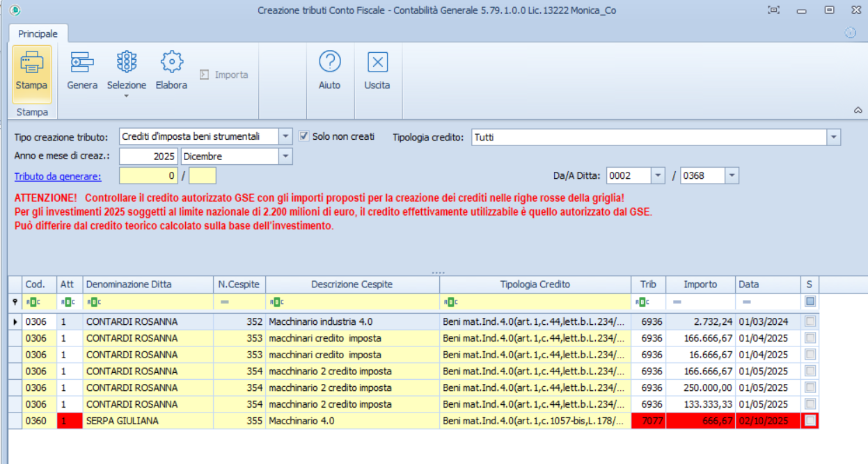Switch to the Principale tab

(38, 33)
